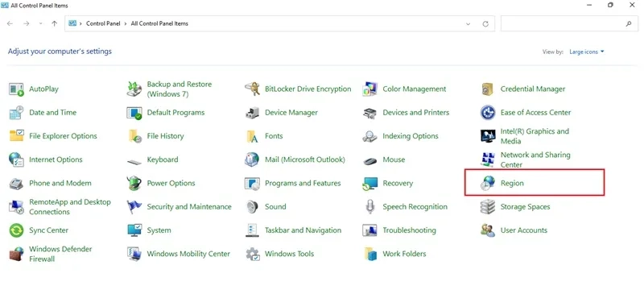Expand the address bar history dropdown arrow

469,24
